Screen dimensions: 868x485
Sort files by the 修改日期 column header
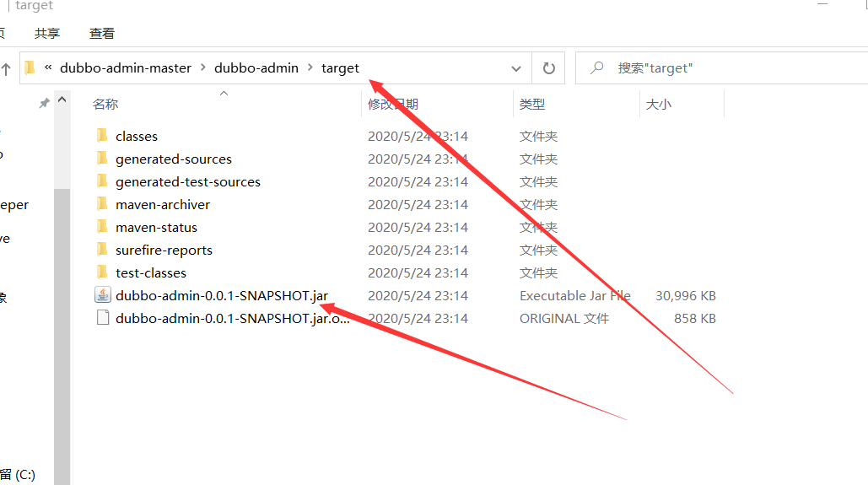click(393, 104)
